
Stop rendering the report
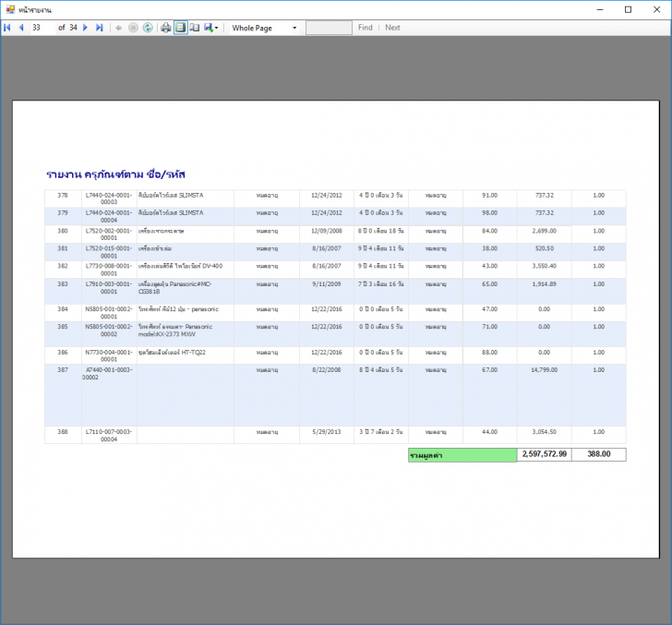[133, 28]
